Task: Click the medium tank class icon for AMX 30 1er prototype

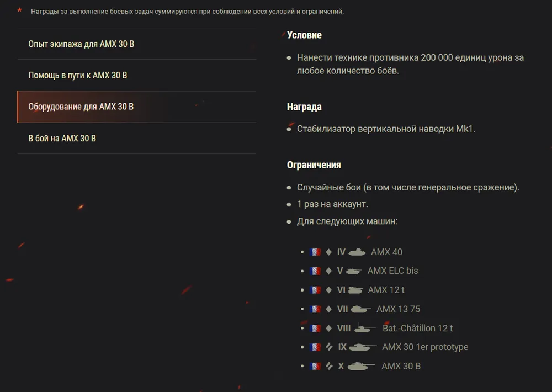Action: (329, 347)
